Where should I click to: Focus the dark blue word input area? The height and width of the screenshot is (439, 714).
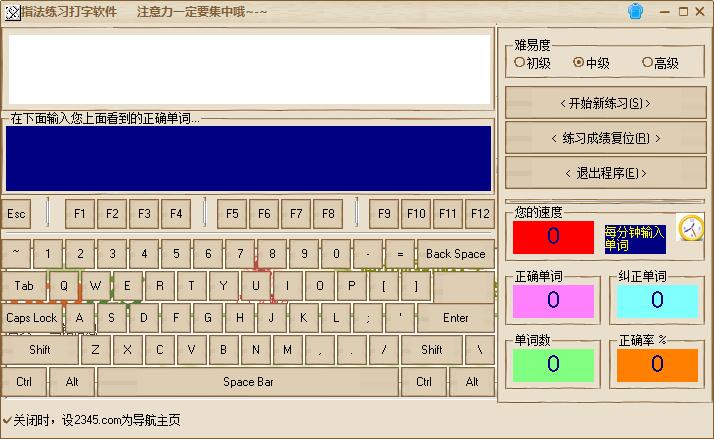tap(248, 158)
